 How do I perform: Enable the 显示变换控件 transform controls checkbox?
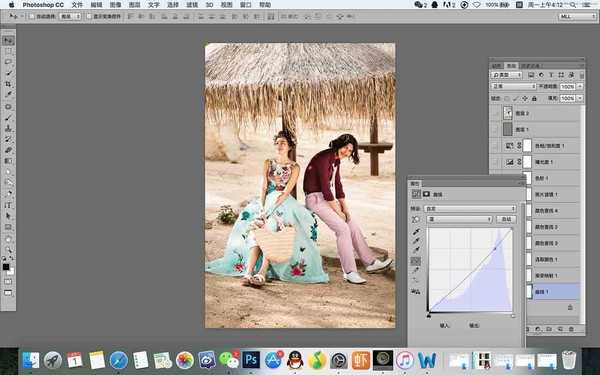tap(89, 16)
